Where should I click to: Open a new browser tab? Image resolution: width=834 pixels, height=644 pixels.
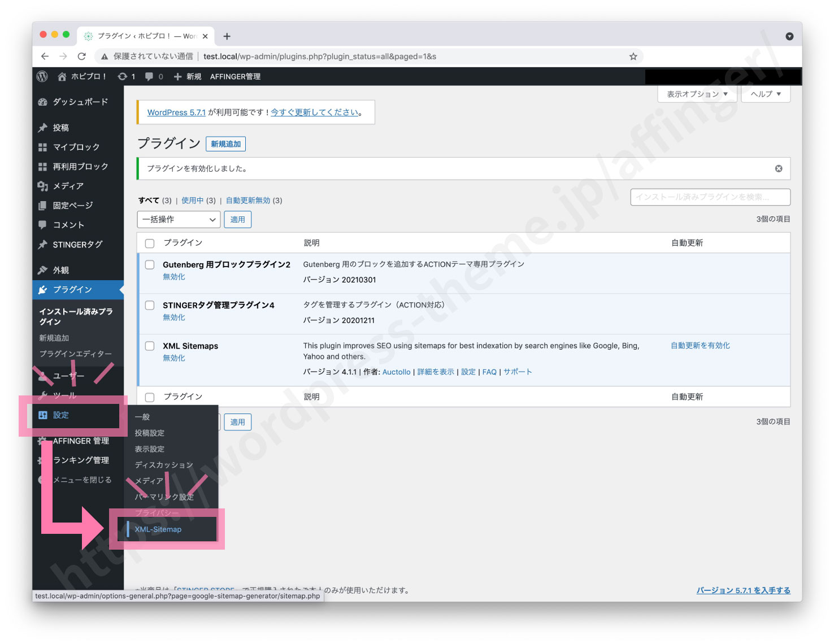[227, 36]
